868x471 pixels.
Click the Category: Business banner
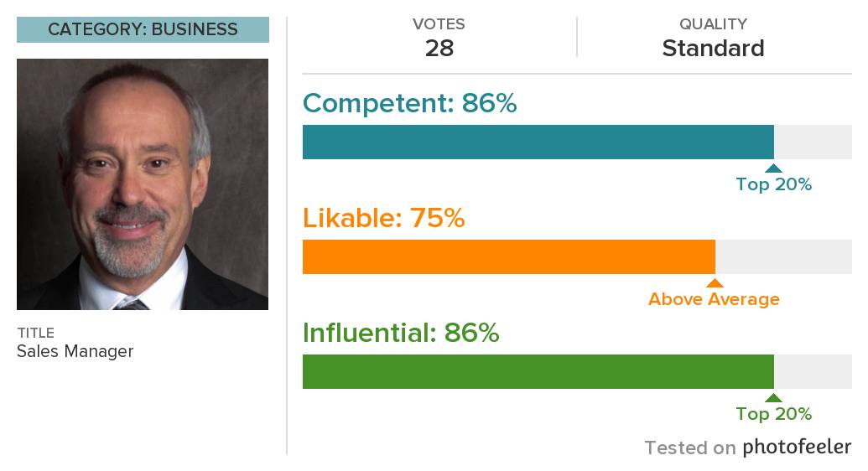(143, 30)
